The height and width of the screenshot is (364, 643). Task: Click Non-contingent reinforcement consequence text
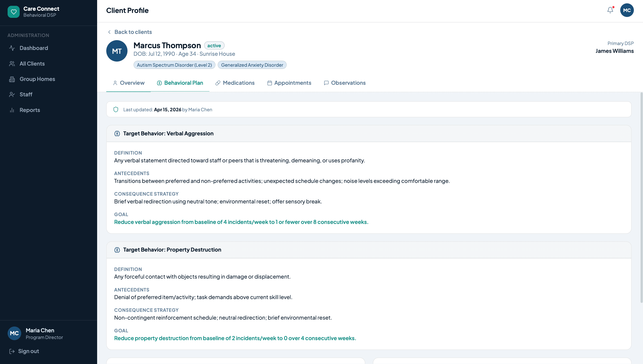[x=223, y=318]
